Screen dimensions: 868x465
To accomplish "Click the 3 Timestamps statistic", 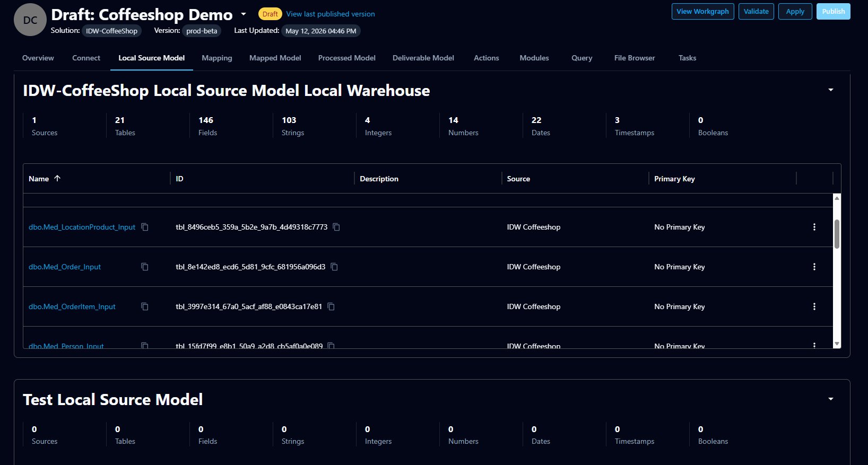I will [x=635, y=126].
